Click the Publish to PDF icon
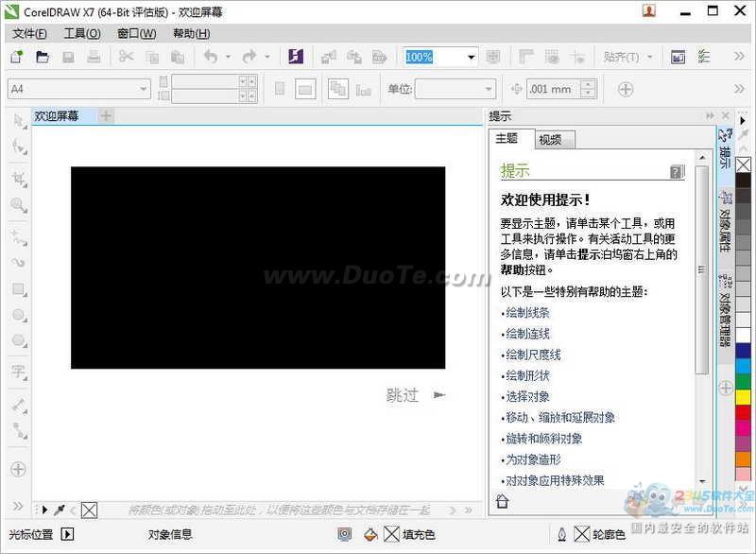The width and height of the screenshot is (756, 554). coord(380,58)
